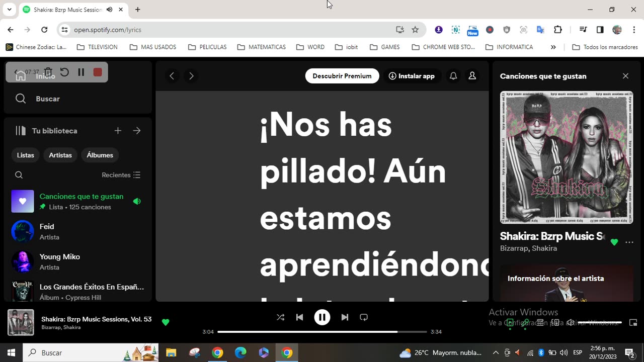644x362 pixels.
Task: Filter library by Listas
Action: point(26,155)
